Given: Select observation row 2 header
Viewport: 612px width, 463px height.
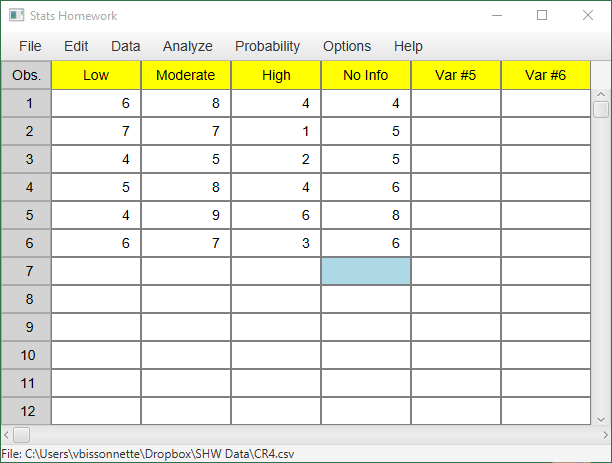Looking at the screenshot, I should click(26, 131).
